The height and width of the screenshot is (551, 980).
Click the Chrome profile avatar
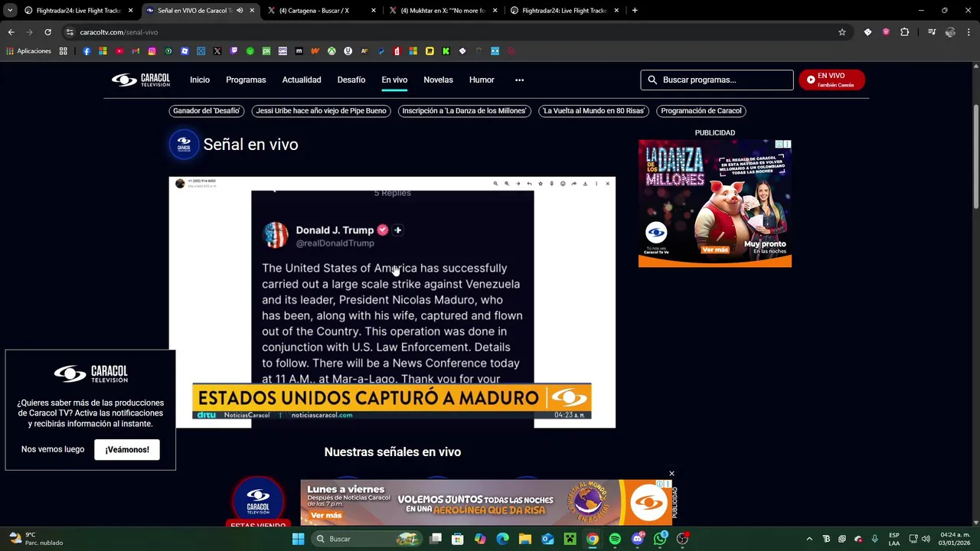tap(950, 32)
